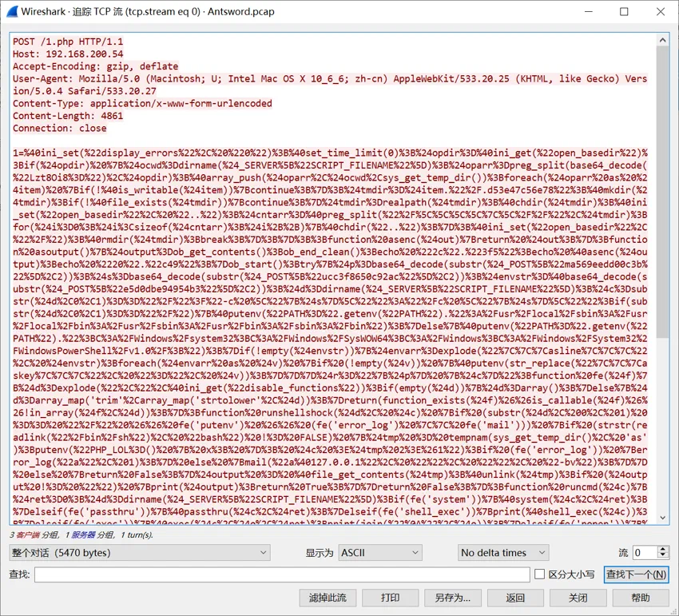Click the 返回 back button
679x616 pixels.
[515, 598]
